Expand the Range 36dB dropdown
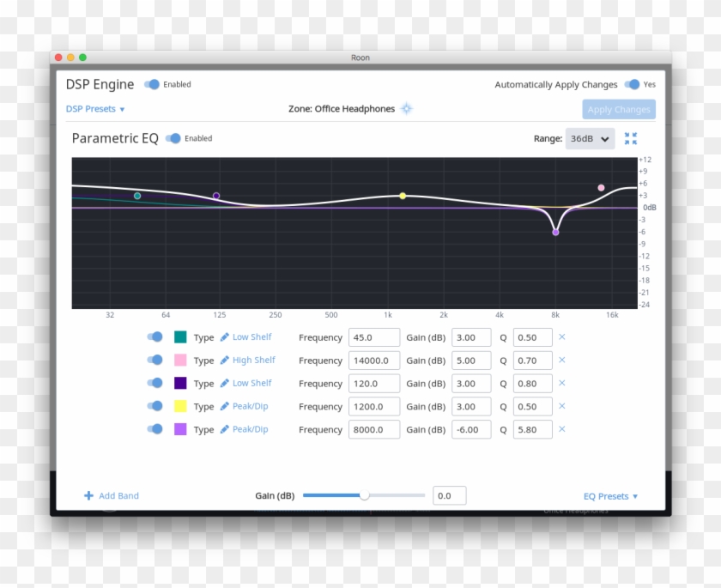 click(591, 138)
